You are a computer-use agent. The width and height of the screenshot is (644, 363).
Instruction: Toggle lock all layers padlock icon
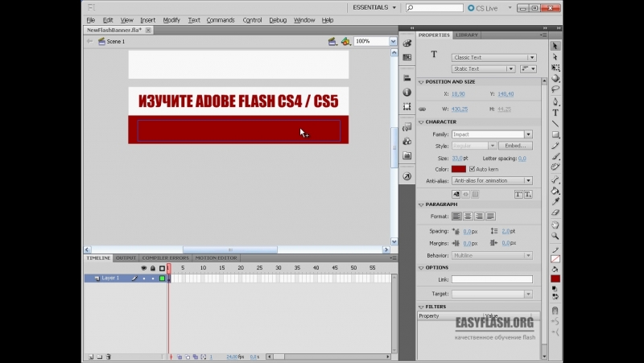point(153,268)
